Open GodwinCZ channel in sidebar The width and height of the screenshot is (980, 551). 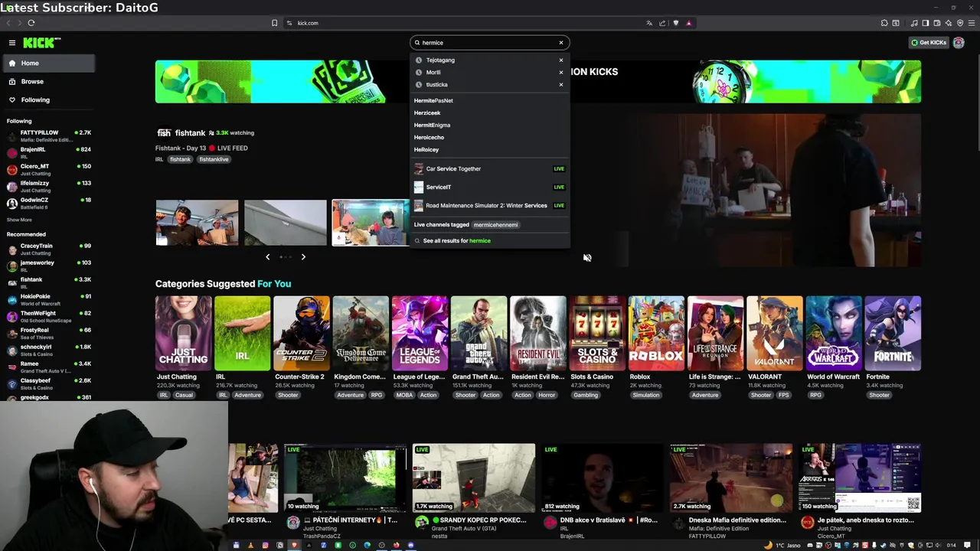(48, 204)
